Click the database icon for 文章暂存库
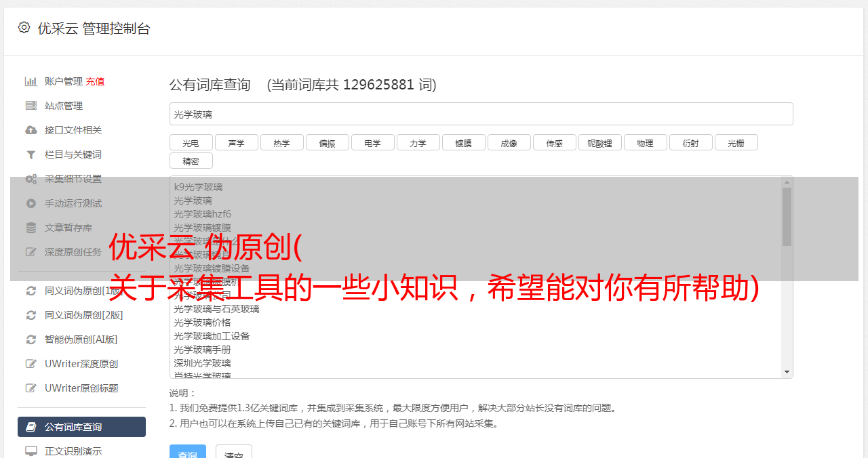868x458 pixels. coord(31,228)
